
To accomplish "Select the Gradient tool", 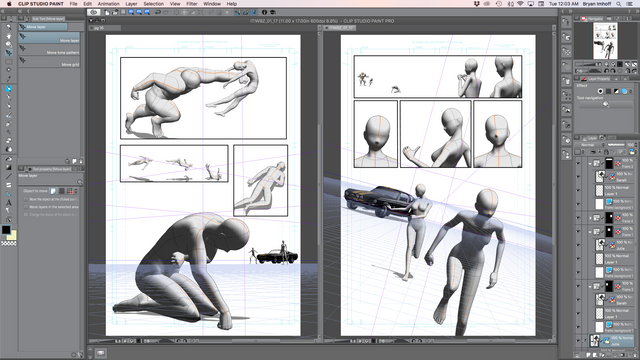I will coord(9,167).
